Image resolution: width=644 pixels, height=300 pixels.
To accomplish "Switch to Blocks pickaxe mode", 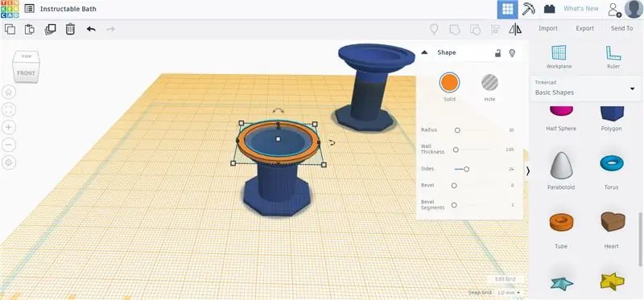I will [528, 9].
